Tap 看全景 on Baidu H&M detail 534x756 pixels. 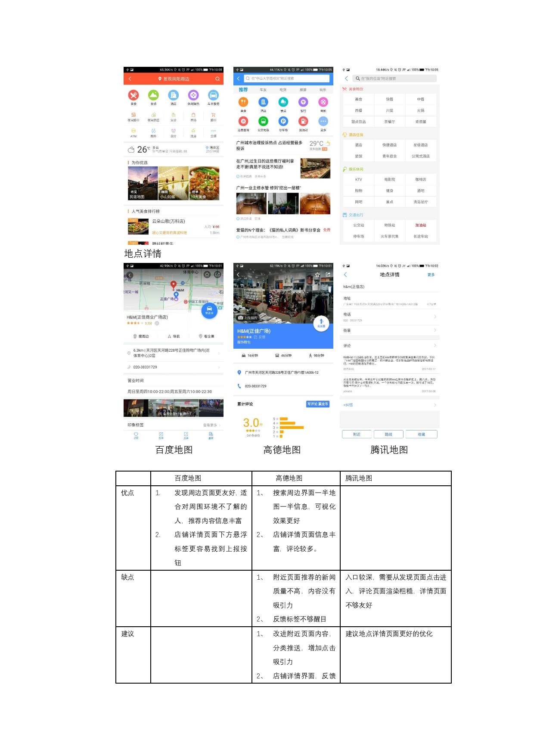click(x=206, y=336)
